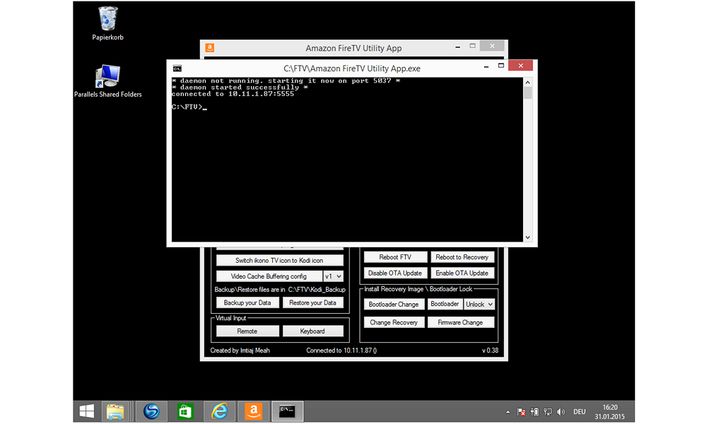The height and width of the screenshot is (424, 708).
Task: Click the Reboot to Recovery button
Action: pos(462,257)
